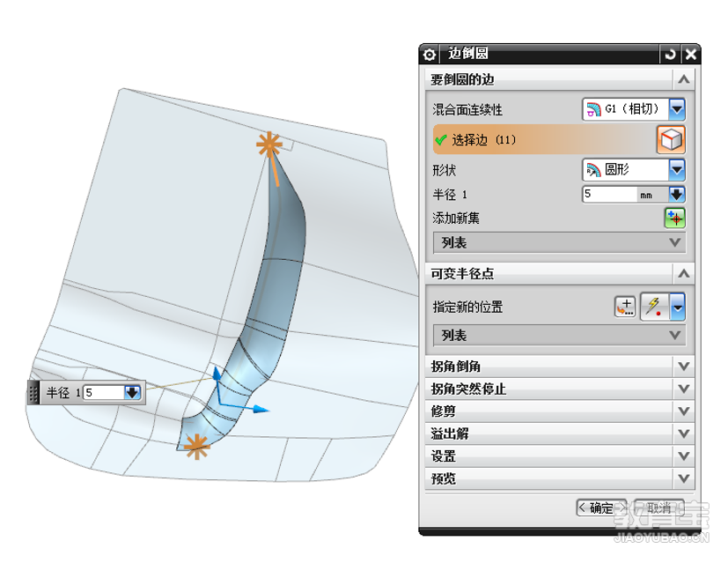Click the edge selection cube icon

click(x=671, y=139)
